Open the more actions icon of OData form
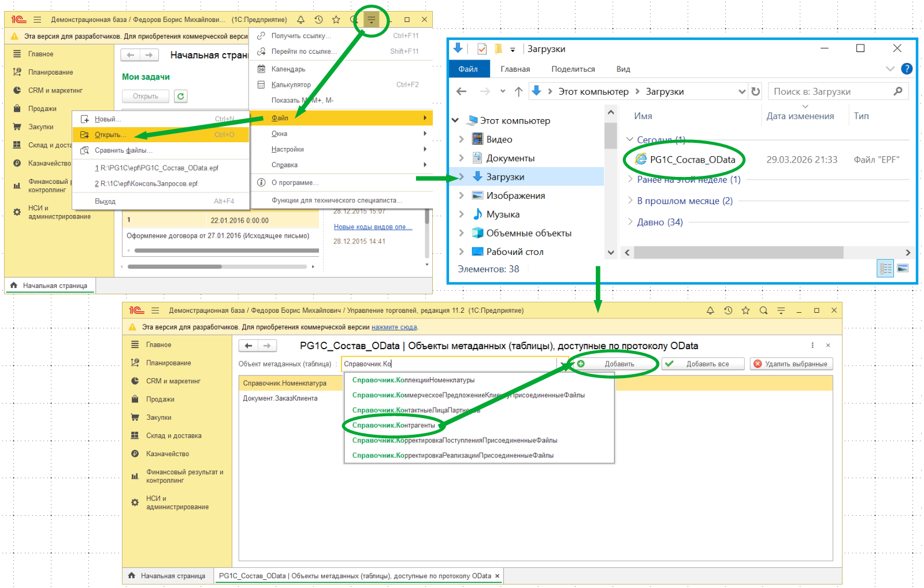 [812, 345]
